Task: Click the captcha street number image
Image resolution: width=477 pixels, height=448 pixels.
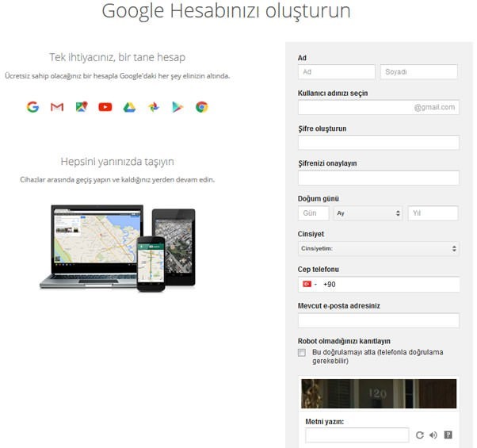Action: [x=379, y=393]
